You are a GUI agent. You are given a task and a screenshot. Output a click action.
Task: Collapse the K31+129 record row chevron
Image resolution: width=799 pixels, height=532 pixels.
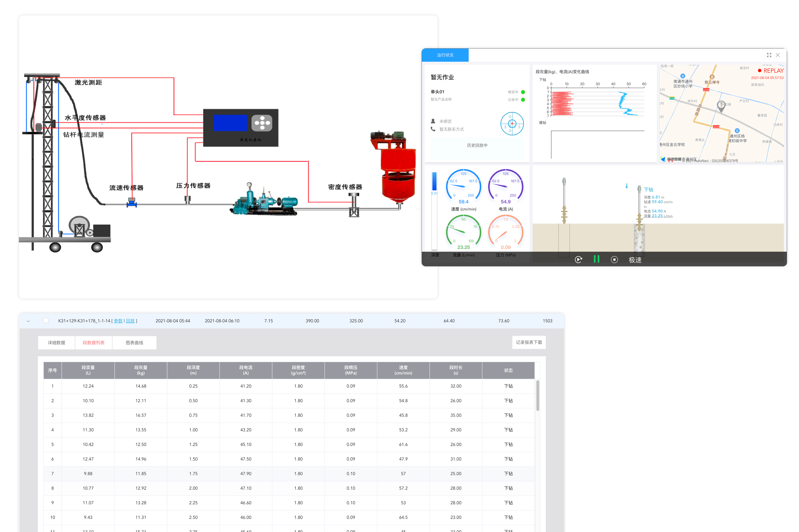tap(28, 321)
